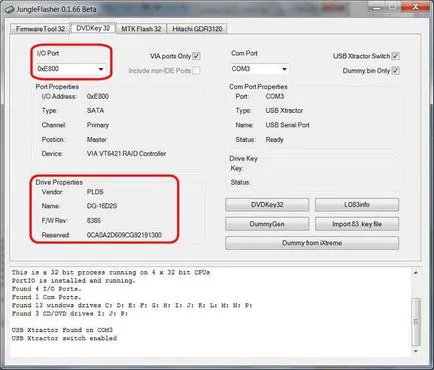Click the Import 83 .key file button
This screenshot has width=434, height=370.
click(x=357, y=224)
